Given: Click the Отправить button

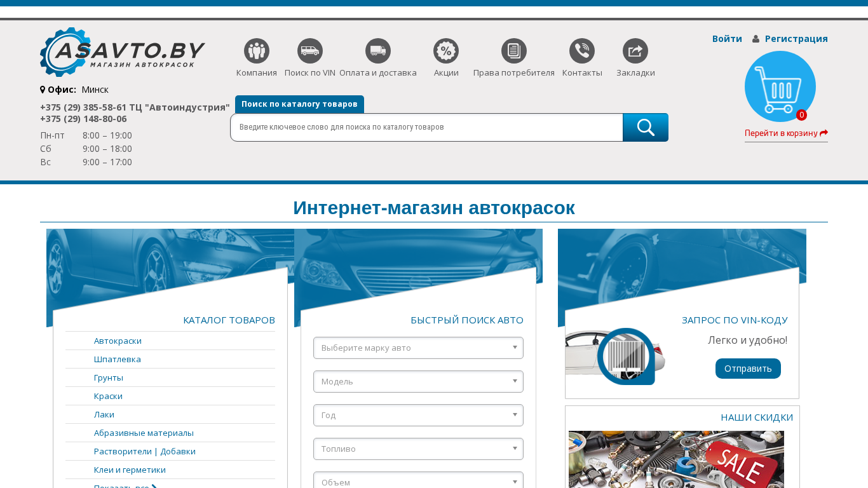Looking at the screenshot, I should (748, 369).
